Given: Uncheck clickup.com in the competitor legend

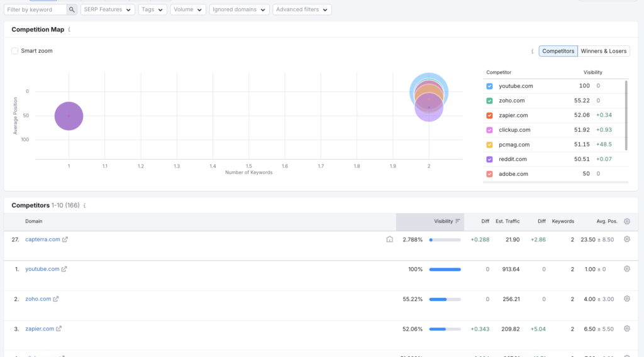Looking at the screenshot, I should 489,130.
